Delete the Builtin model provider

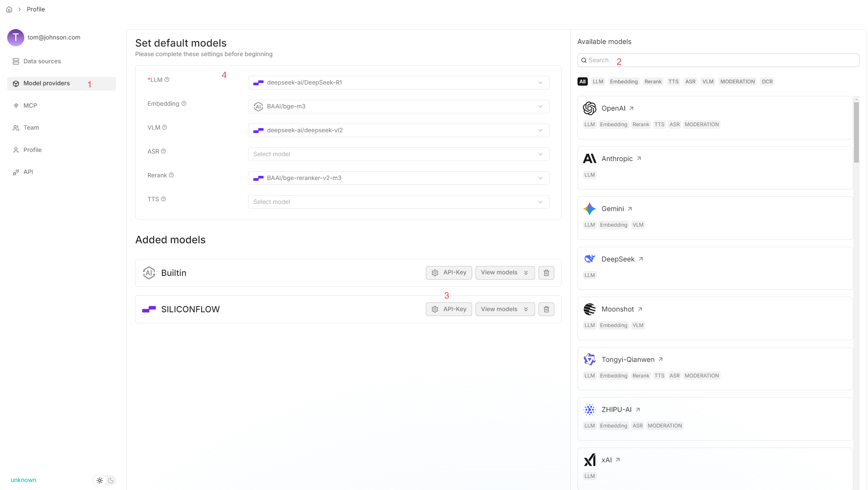point(546,273)
